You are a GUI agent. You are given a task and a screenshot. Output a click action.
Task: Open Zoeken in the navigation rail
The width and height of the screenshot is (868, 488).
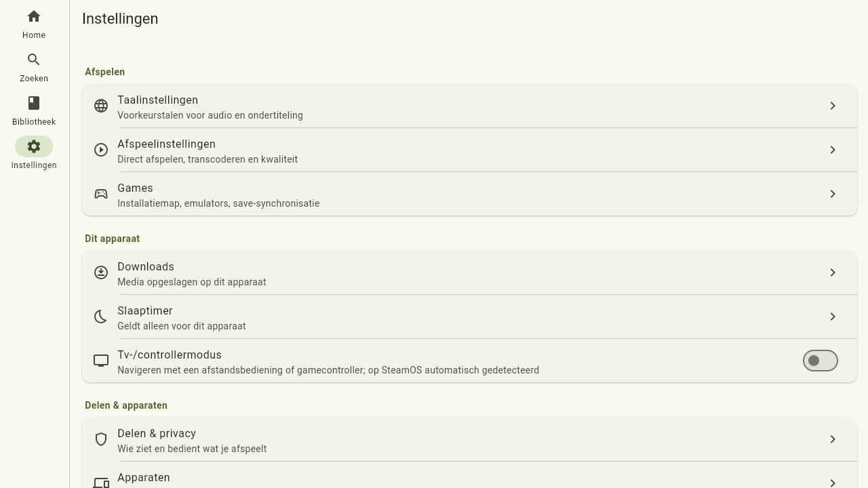(x=34, y=68)
